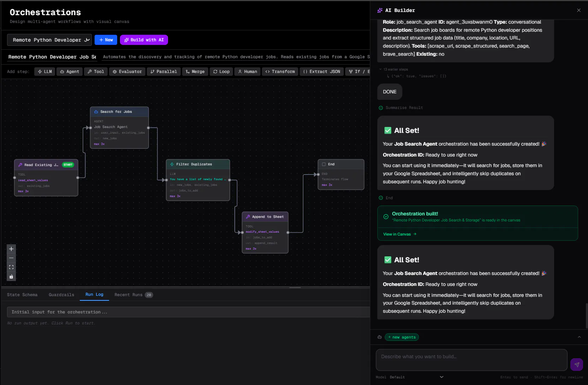The width and height of the screenshot is (588, 385).
Task: Click the DONE message bubble
Action: click(390, 92)
